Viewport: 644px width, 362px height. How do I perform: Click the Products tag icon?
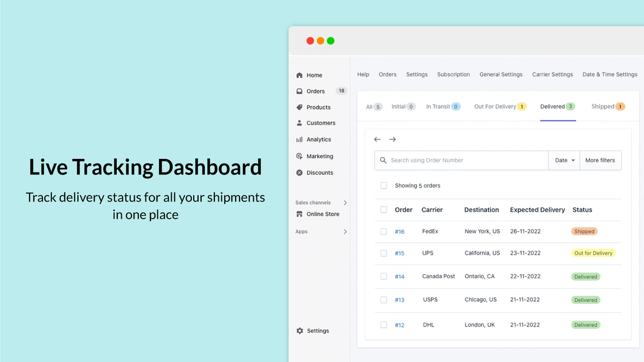coord(300,107)
